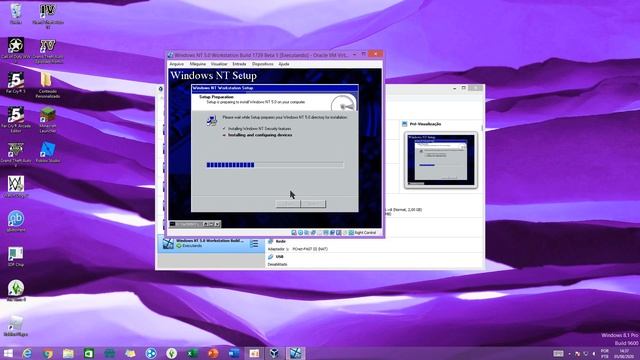
Task: Open Roblox Studio shortcut
Action: pos(48,152)
